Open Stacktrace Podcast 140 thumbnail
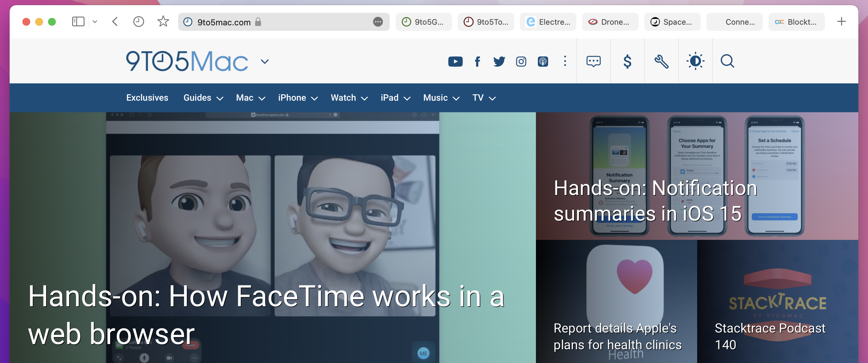 (x=777, y=302)
